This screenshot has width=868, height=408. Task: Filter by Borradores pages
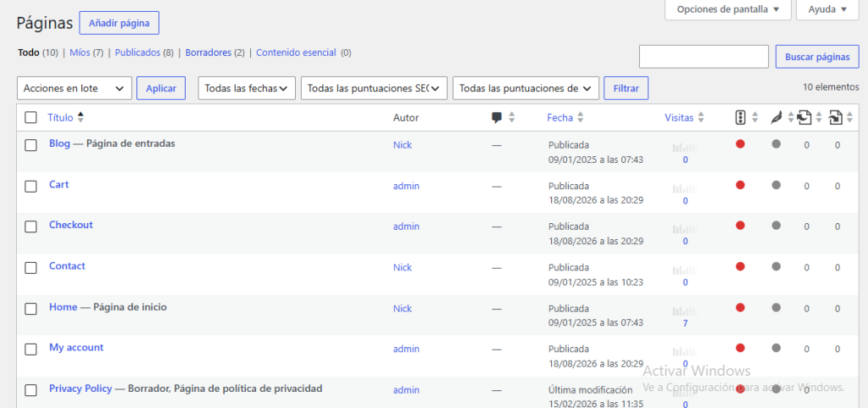coord(209,53)
